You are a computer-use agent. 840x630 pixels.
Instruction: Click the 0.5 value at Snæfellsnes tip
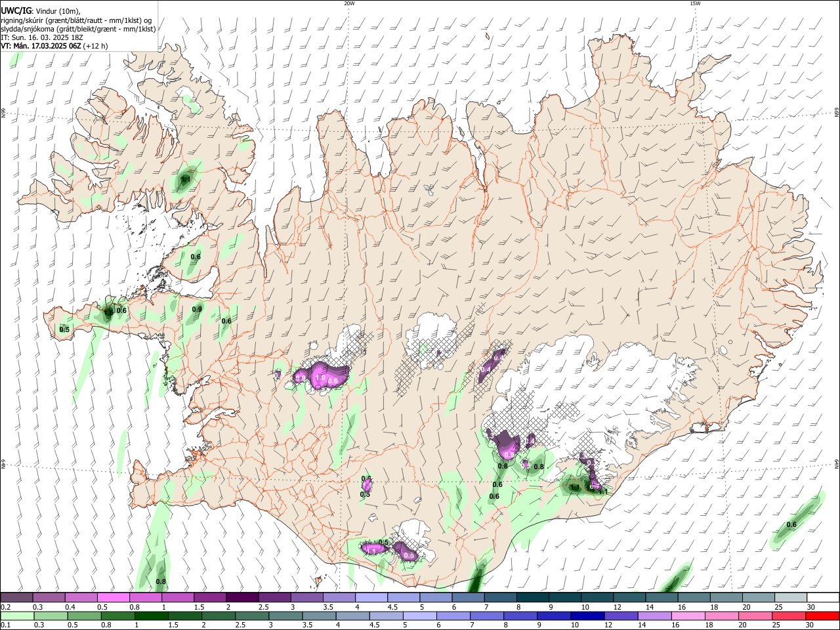tap(64, 329)
